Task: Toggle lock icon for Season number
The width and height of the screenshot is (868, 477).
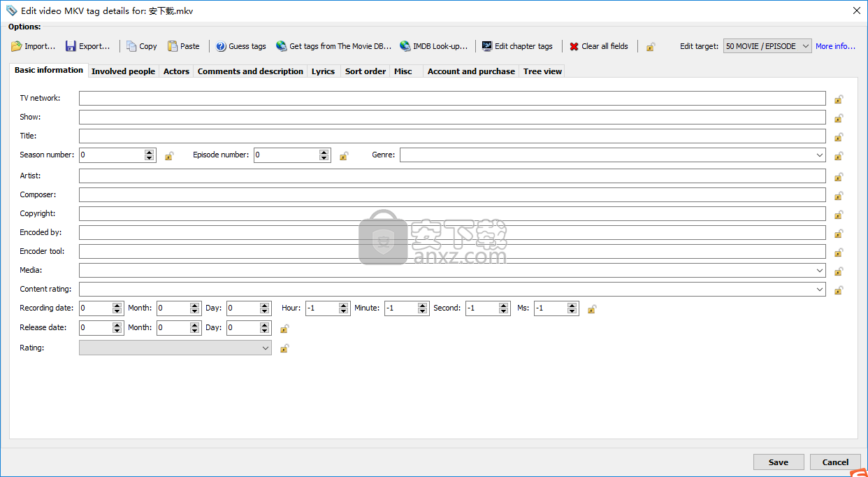Action: click(x=169, y=156)
